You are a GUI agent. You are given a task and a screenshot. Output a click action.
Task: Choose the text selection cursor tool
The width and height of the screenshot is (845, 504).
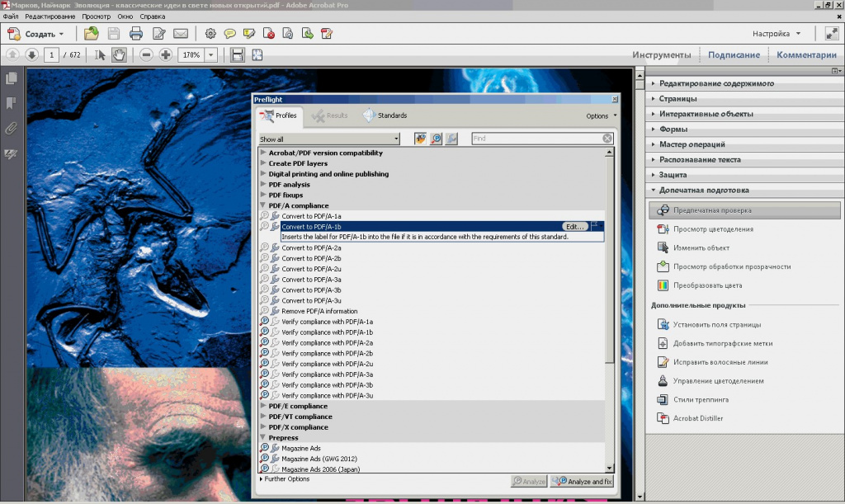tap(100, 55)
